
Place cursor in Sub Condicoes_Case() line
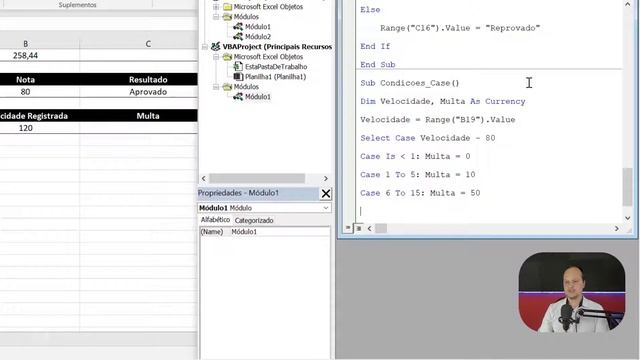(x=410, y=83)
